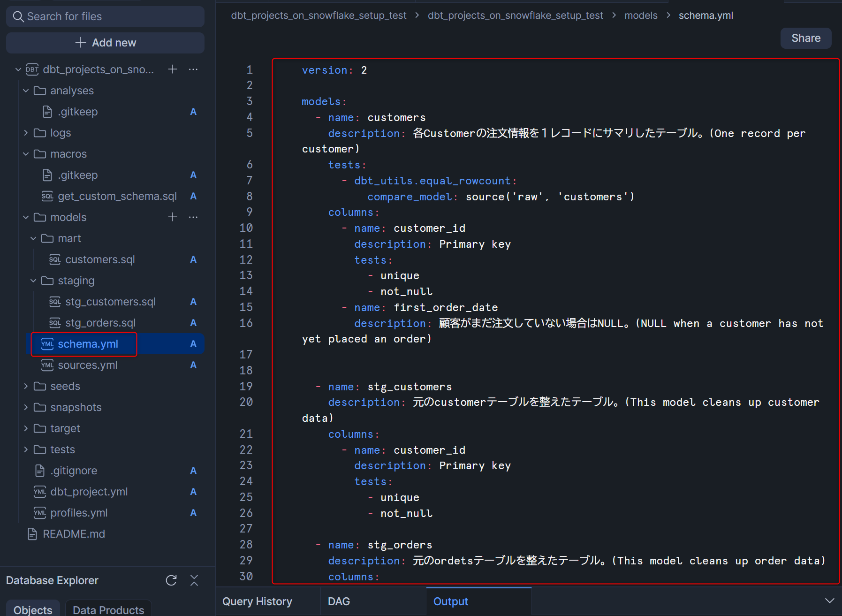
Task: Collapse the analyses folder
Action: [x=26, y=91]
